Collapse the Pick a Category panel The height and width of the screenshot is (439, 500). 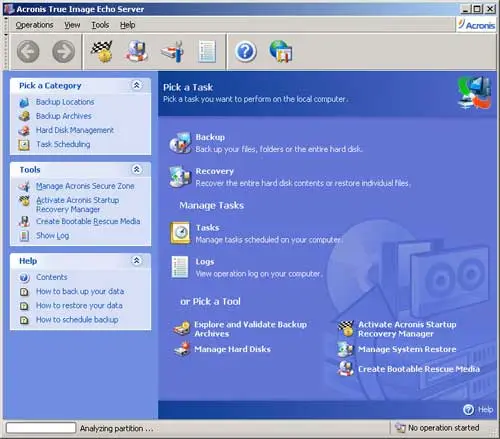[137, 85]
